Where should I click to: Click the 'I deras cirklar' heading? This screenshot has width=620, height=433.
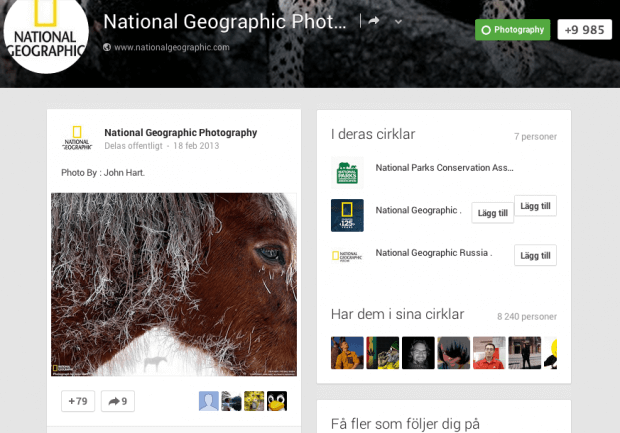[x=373, y=134]
